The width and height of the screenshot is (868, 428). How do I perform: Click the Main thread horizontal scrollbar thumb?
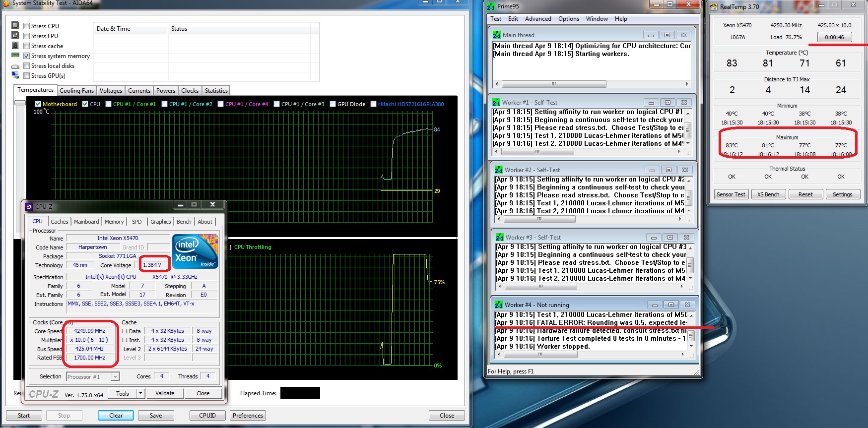[553, 84]
